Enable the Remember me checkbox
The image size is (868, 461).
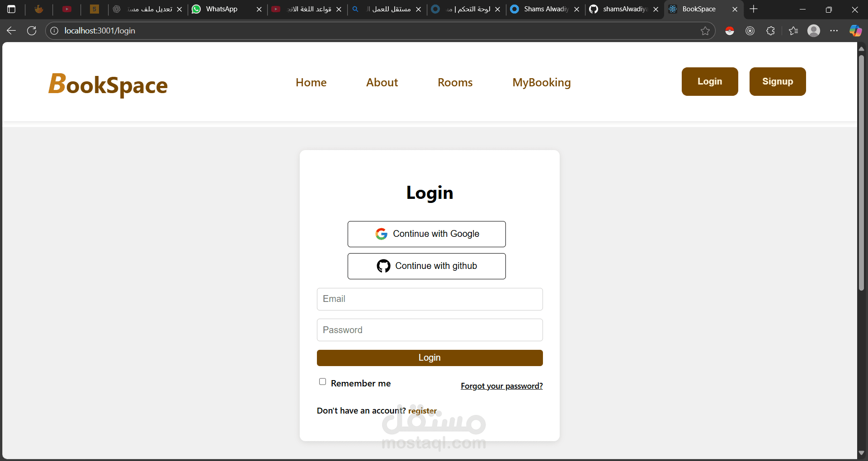tap(322, 382)
